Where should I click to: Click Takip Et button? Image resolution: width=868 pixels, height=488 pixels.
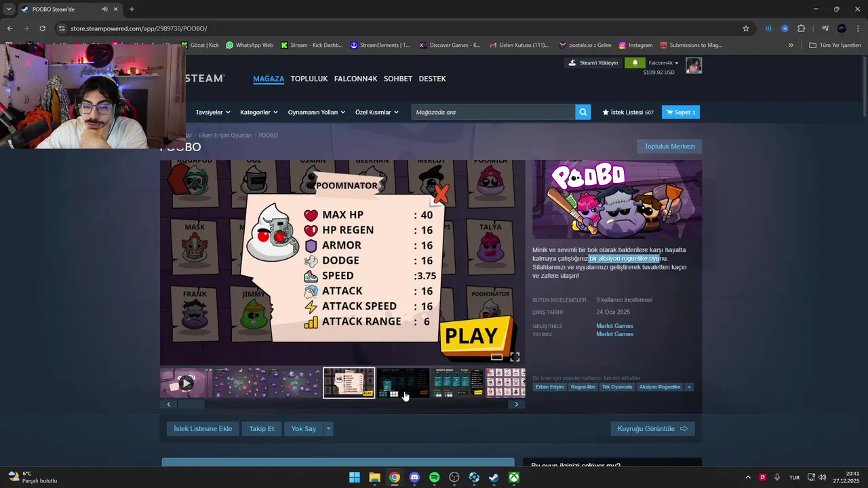pyautogui.click(x=262, y=428)
